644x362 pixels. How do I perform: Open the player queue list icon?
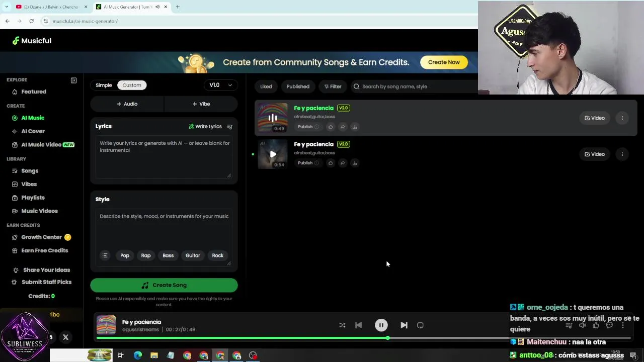(x=569, y=325)
